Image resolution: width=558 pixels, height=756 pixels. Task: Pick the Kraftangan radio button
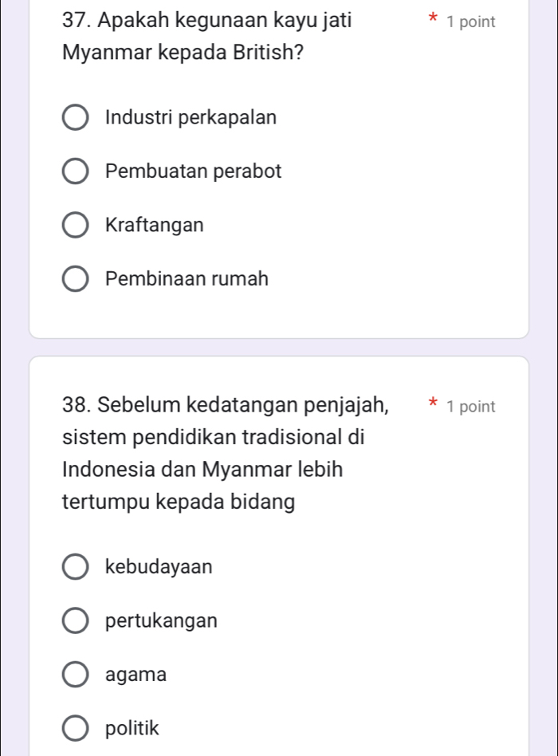pyautogui.click(x=76, y=226)
